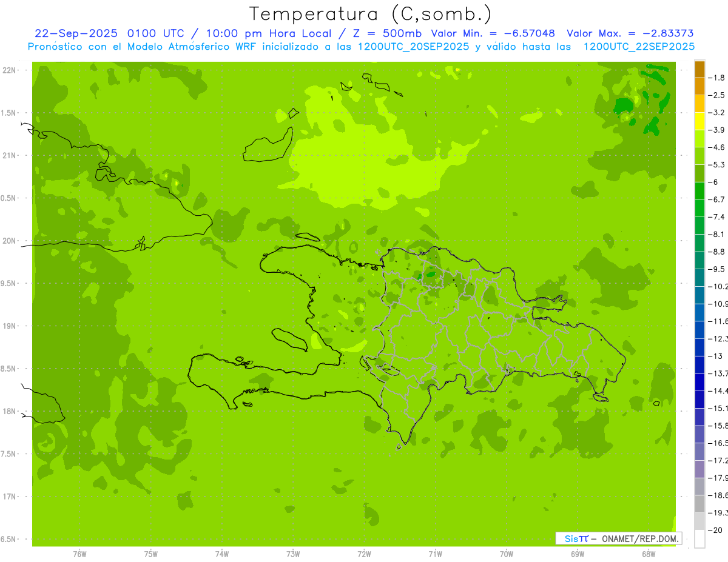Click the '21N' latitude label
Viewport: 728px width, 562px height.
coord(10,156)
